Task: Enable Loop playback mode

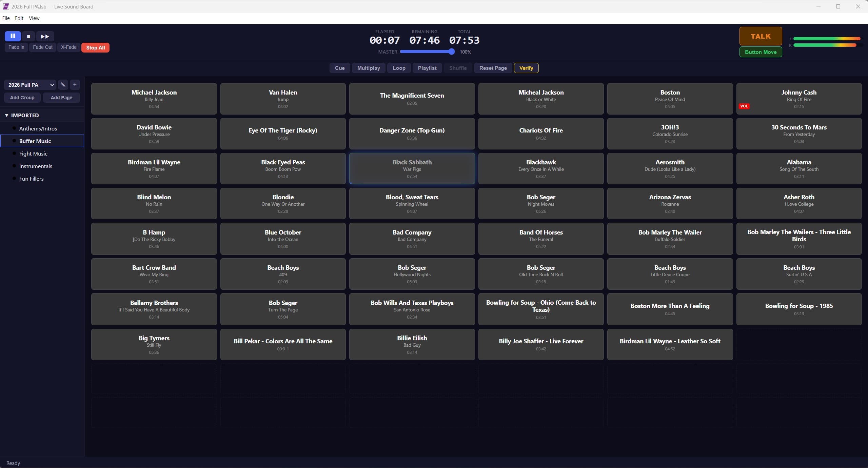Action: 399,68
